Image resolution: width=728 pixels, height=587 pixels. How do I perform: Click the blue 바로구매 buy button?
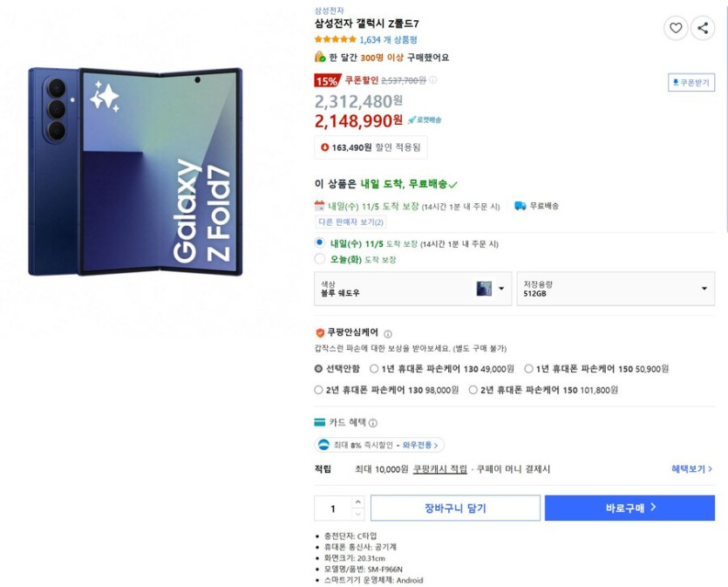[x=629, y=507]
